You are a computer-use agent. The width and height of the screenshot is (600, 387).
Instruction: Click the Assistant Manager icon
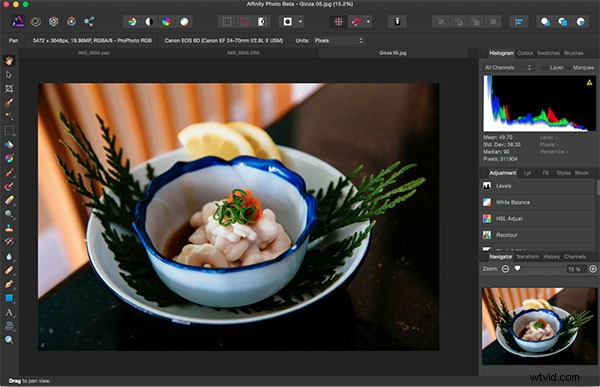tap(397, 22)
